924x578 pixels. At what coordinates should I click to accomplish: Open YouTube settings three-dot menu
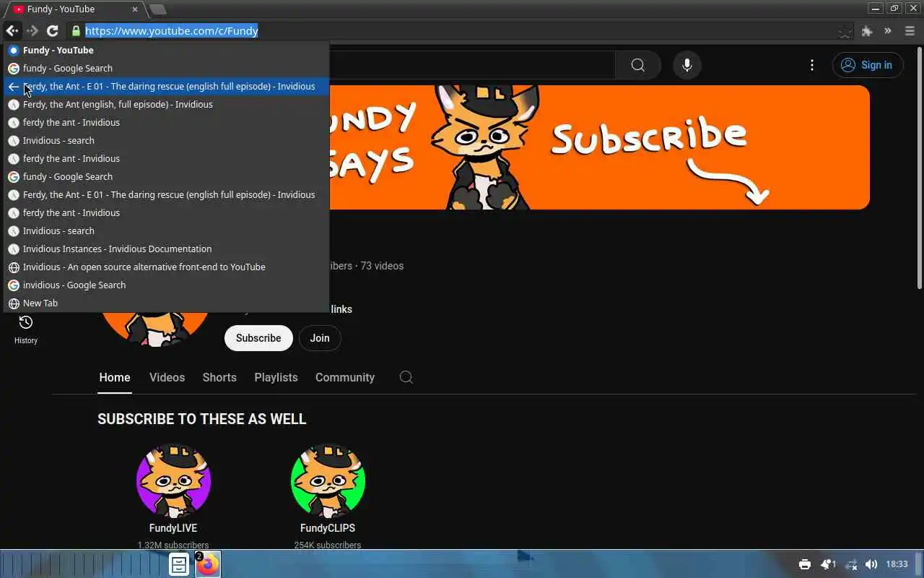pyautogui.click(x=812, y=65)
